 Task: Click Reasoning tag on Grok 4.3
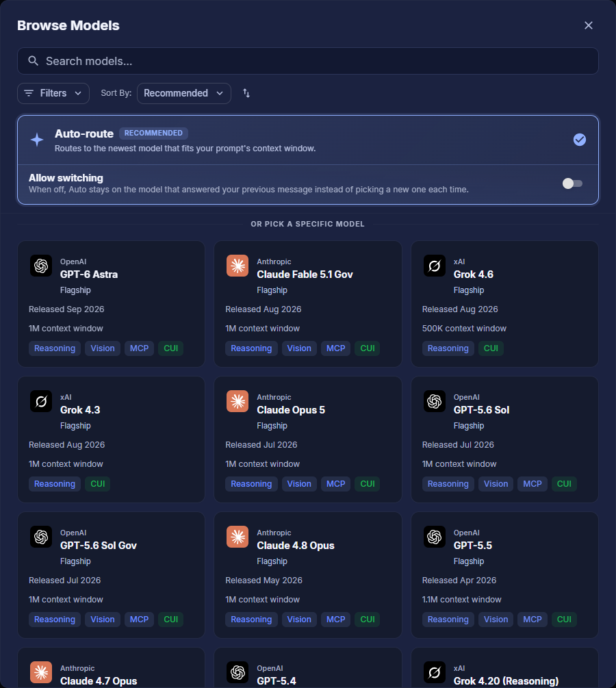point(54,484)
